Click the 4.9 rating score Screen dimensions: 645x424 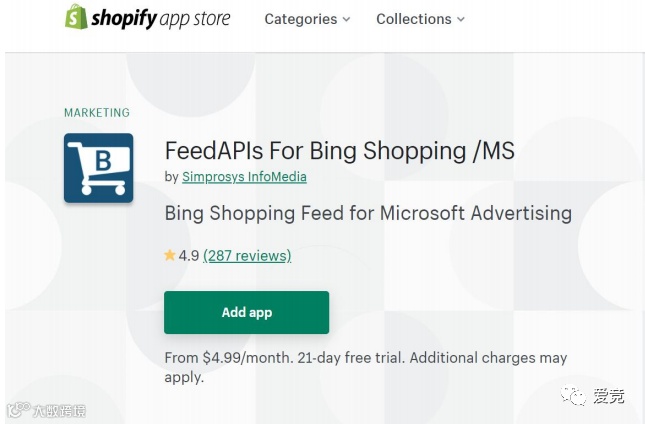tap(189, 256)
